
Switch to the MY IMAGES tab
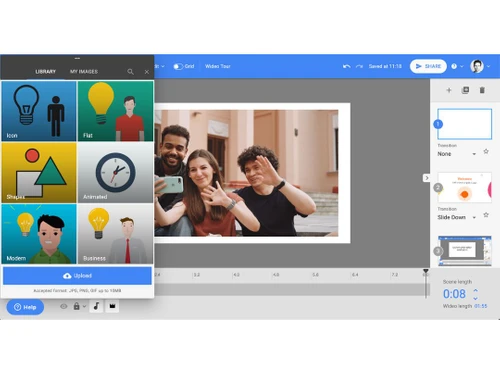tap(84, 72)
